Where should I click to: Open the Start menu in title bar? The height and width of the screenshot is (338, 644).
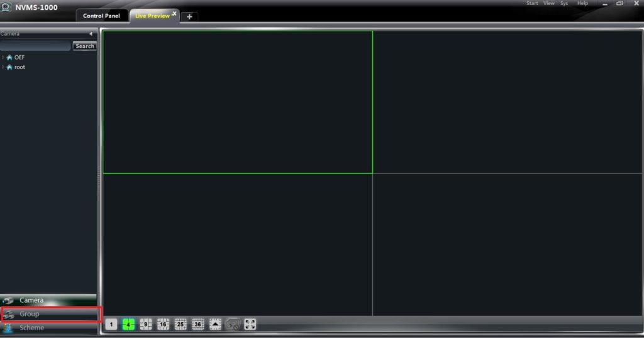tap(532, 3)
